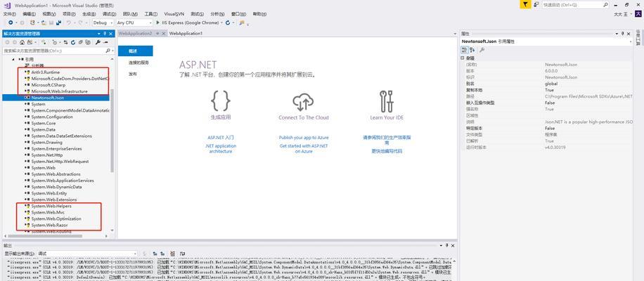Click the yellow notifications filter flag
Image resolution: width=644 pixels, height=281 pixels.
coord(525,4)
